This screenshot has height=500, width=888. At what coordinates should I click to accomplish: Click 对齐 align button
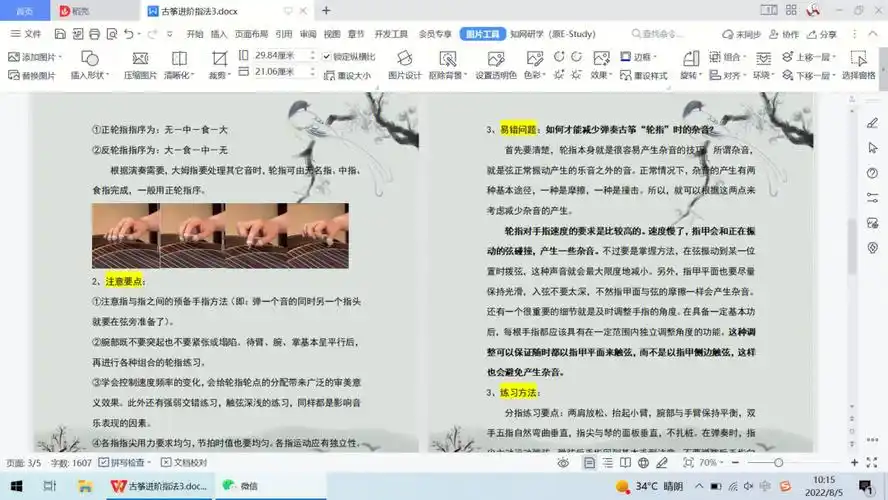[x=726, y=75]
